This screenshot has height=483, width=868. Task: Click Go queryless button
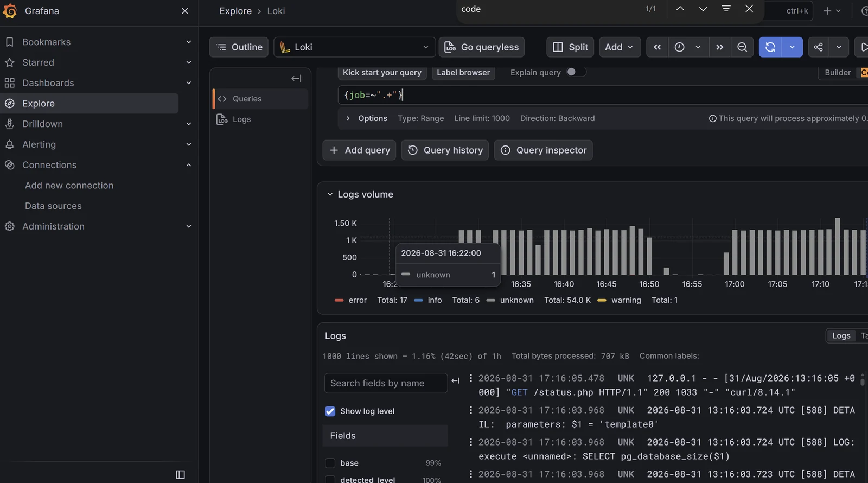click(482, 47)
